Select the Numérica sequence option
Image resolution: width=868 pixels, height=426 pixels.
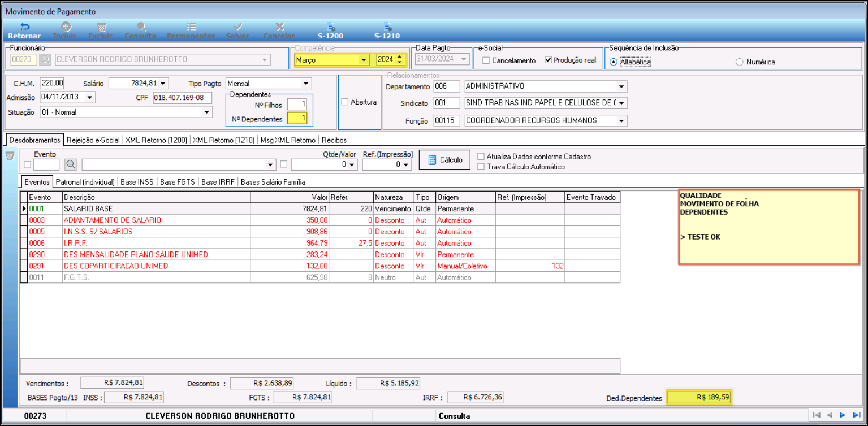click(739, 62)
